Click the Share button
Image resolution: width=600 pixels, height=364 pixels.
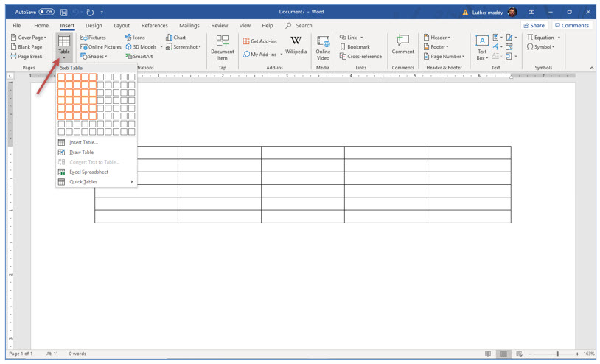pyautogui.click(x=534, y=25)
